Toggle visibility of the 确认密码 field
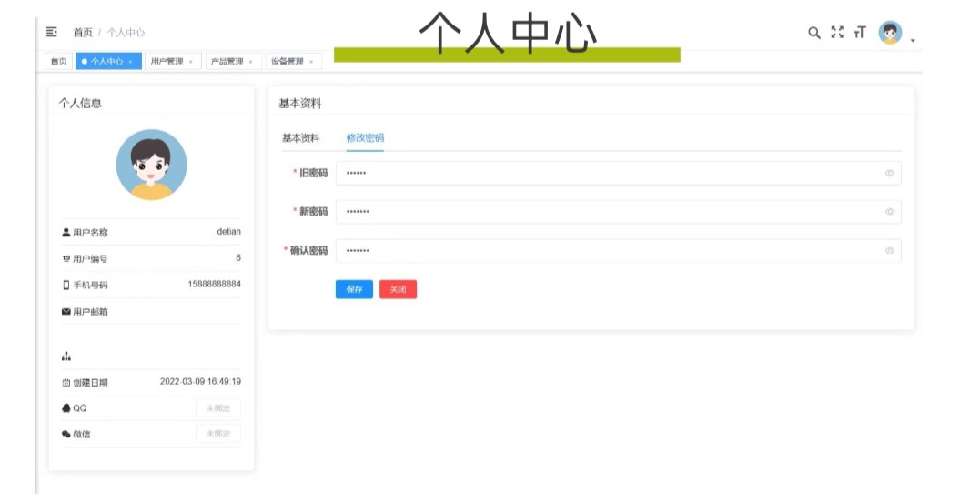 tap(889, 251)
